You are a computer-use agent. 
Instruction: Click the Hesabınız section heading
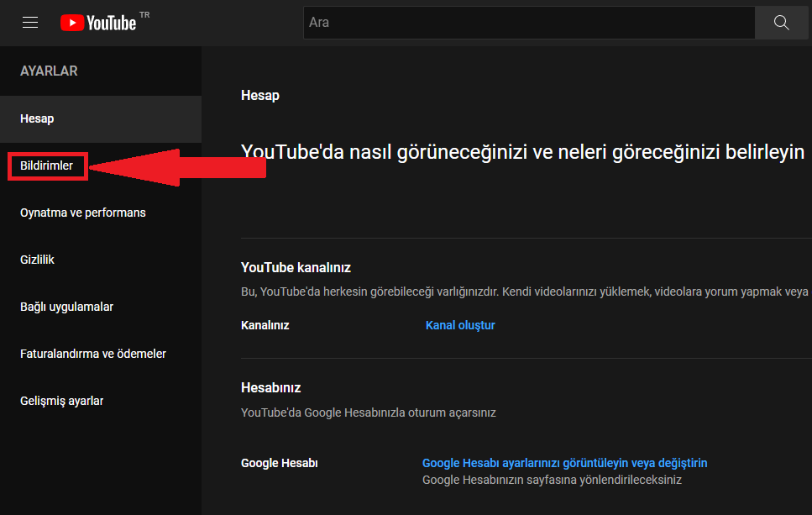pyautogui.click(x=267, y=387)
